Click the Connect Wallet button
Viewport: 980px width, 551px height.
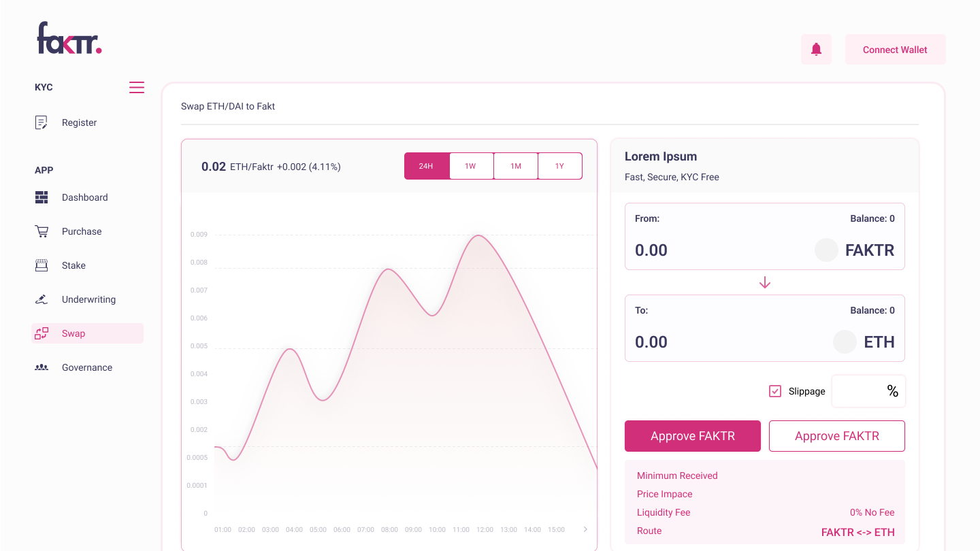(x=895, y=50)
